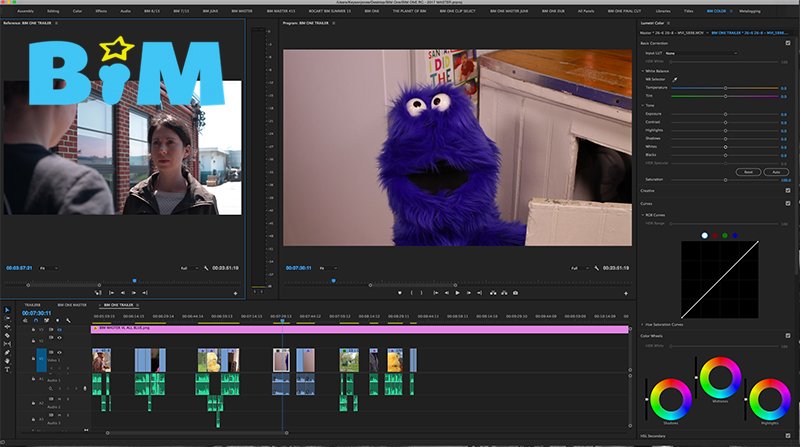The height and width of the screenshot is (447, 800).
Task: Select the Ripple Edit tool
Action: pos(7,327)
